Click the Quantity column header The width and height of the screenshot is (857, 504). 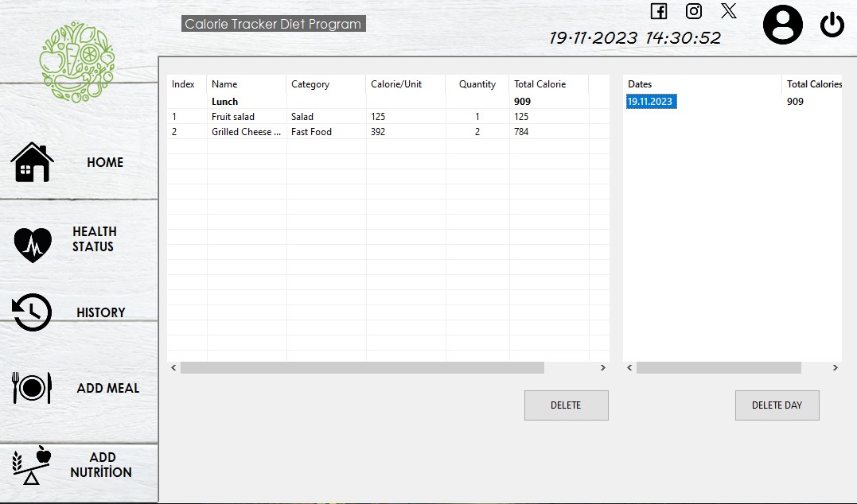pyautogui.click(x=477, y=84)
